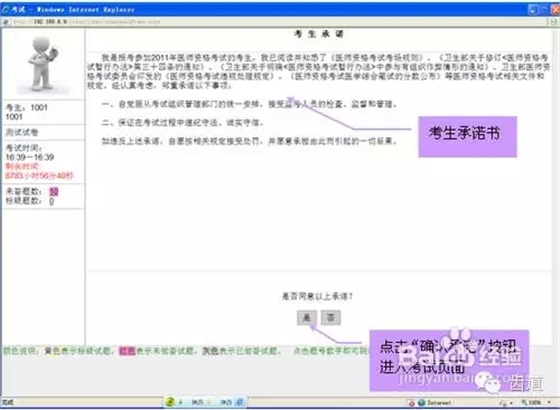Click the Internet zone globe icon

421,402
